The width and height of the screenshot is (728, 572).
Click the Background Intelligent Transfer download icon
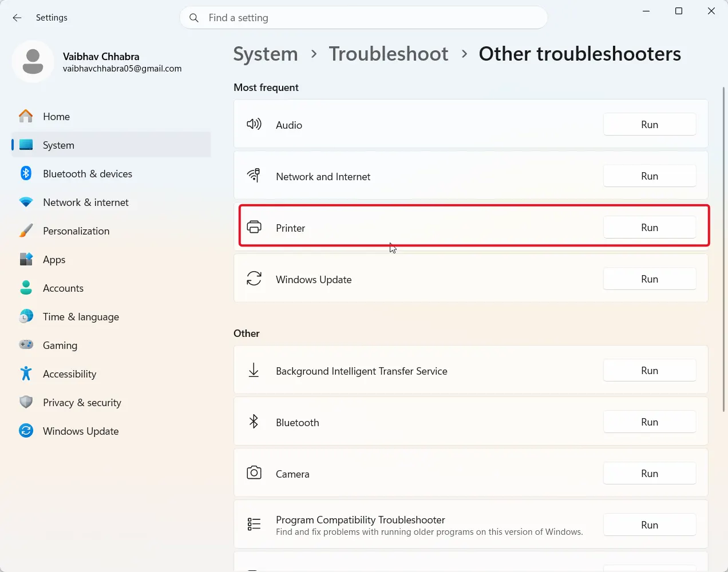(254, 370)
